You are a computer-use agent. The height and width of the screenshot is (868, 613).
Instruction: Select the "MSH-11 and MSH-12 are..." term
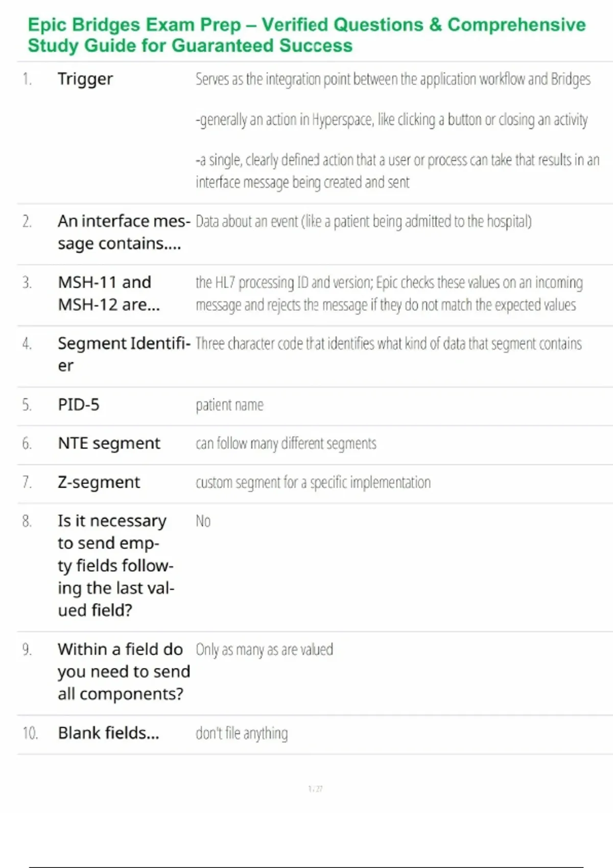pos(109,293)
